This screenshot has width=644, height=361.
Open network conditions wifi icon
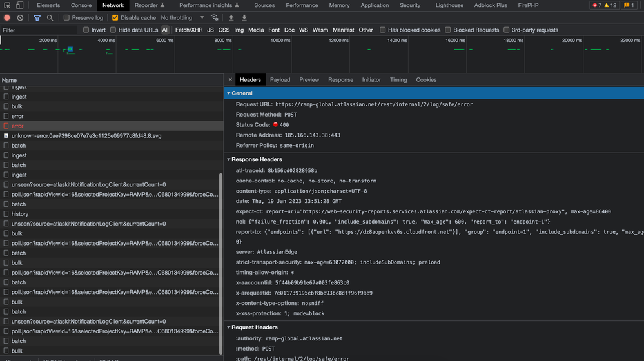coord(215,17)
